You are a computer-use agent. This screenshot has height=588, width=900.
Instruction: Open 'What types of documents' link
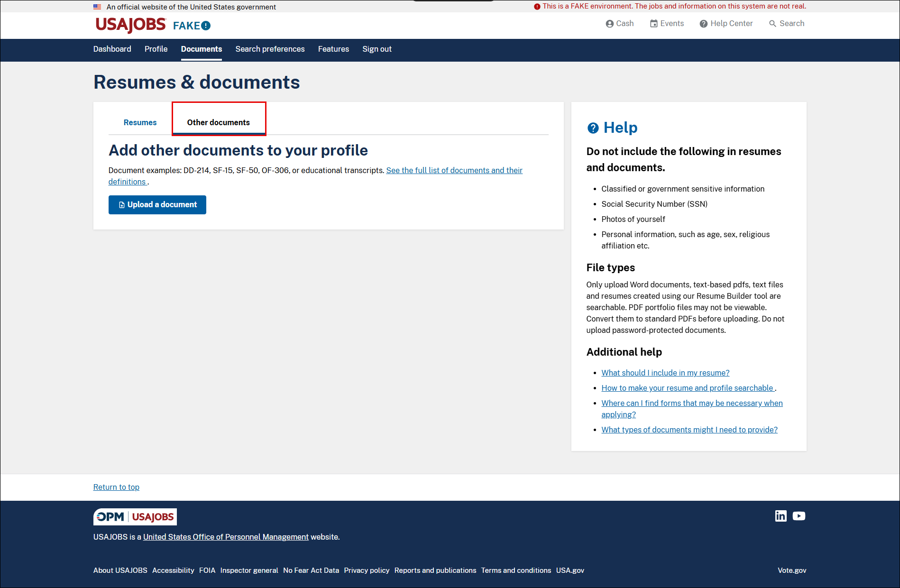(x=689, y=430)
